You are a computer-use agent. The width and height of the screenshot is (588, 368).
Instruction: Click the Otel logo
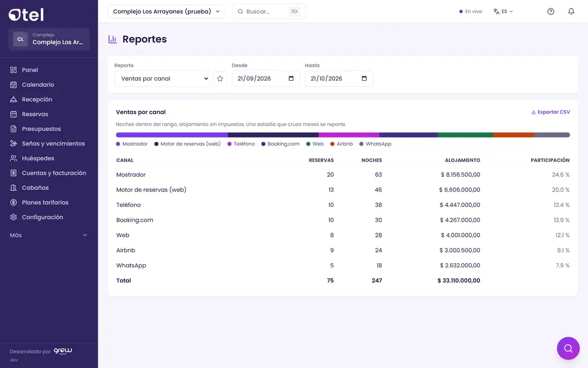pyautogui.click(x=26, y=14)
